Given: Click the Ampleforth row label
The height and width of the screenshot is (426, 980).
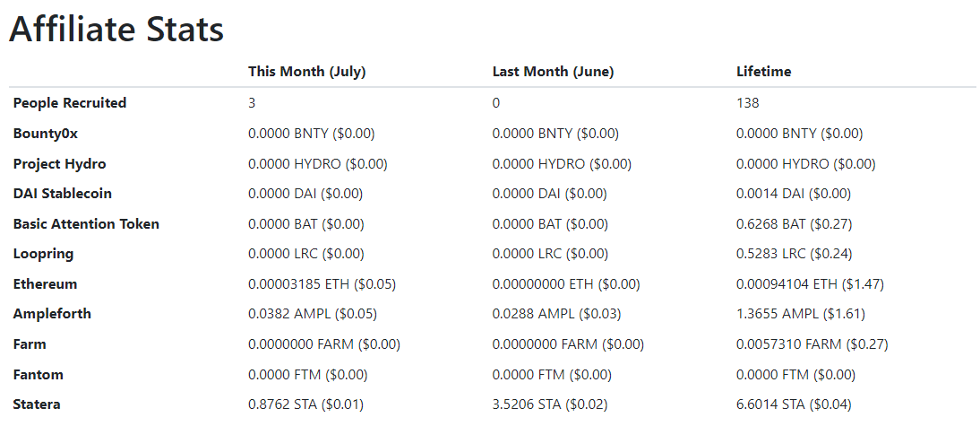Looking at the screenshot, I should point(52,314).
